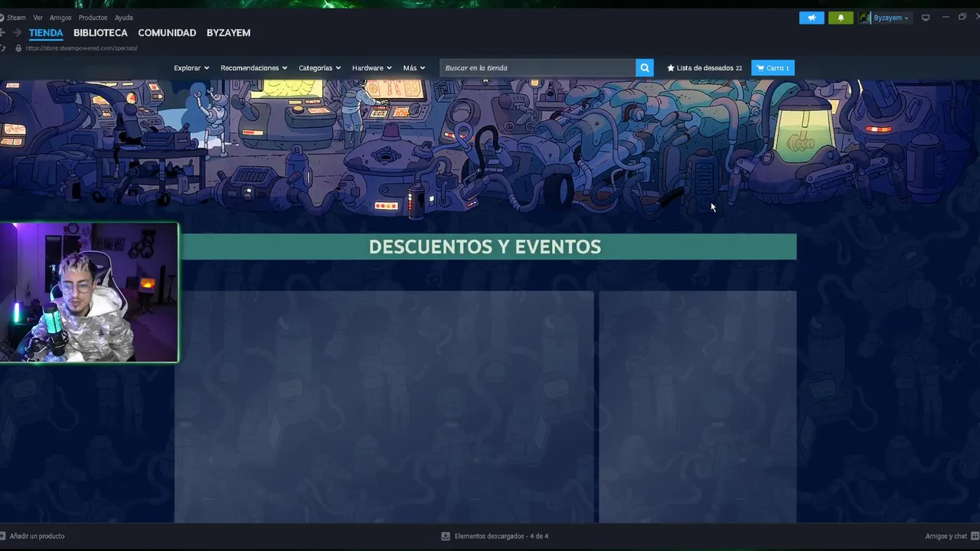Screen dimensions: 980x551
Task: Click the Byzayem avatar picture
Action: tap(864, 18)
